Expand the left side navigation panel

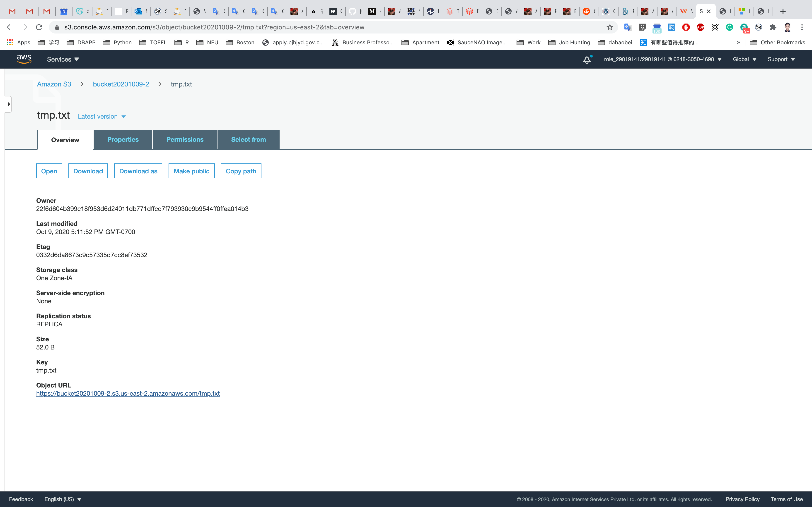(x=8, y=104)
